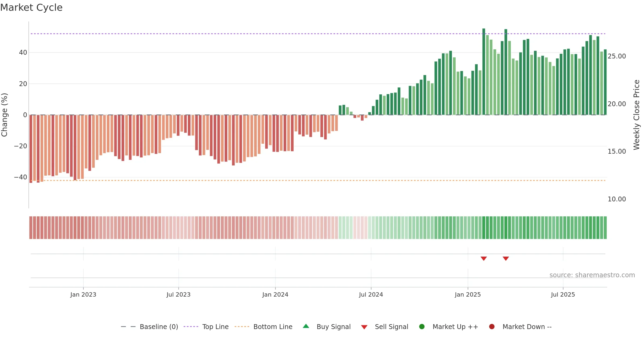Click the Market Cycle chart title
Image resolution: width=644 pixels, height=362 pixels.
[x=31, y=8]
